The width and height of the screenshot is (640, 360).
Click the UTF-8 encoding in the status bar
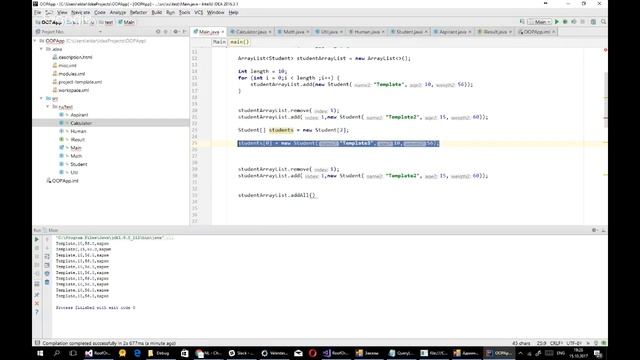tap(574, 343)
